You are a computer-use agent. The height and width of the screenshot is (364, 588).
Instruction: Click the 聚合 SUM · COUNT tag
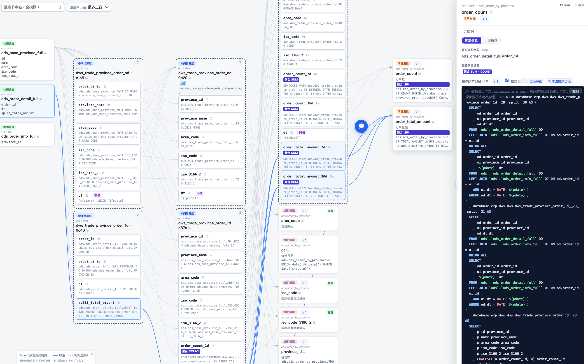click(477, 72)
